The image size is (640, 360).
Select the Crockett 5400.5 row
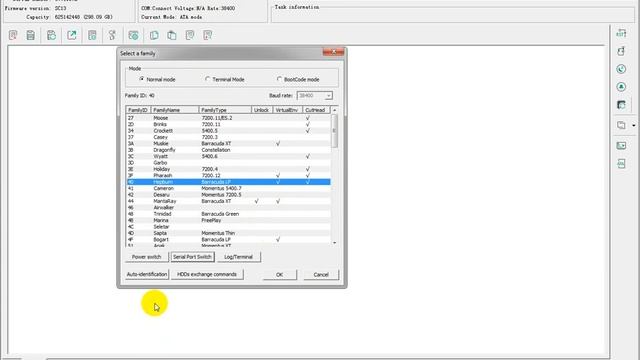[228, 131]
